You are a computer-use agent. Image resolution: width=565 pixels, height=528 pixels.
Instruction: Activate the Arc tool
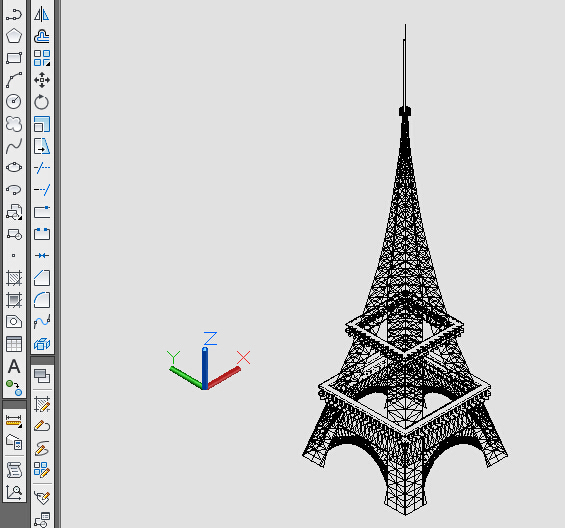pyautogui.click(x=14, y=80)
